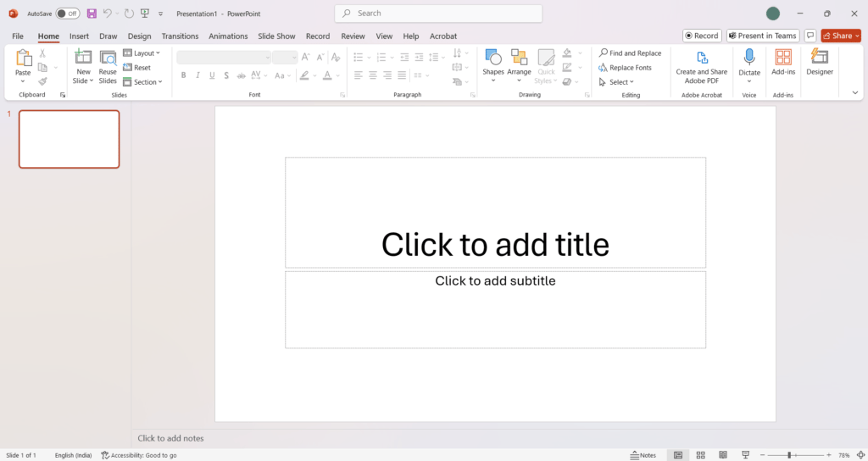The width and height of the screenshot is (868, 461).
Task: Toggle the AutoSave switch
Action: pyautogui.click(x=68, y=14)
